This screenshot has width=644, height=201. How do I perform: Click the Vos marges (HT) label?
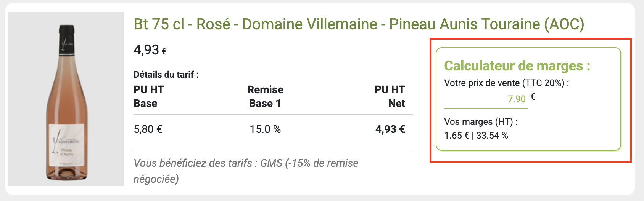click(481, 122)
